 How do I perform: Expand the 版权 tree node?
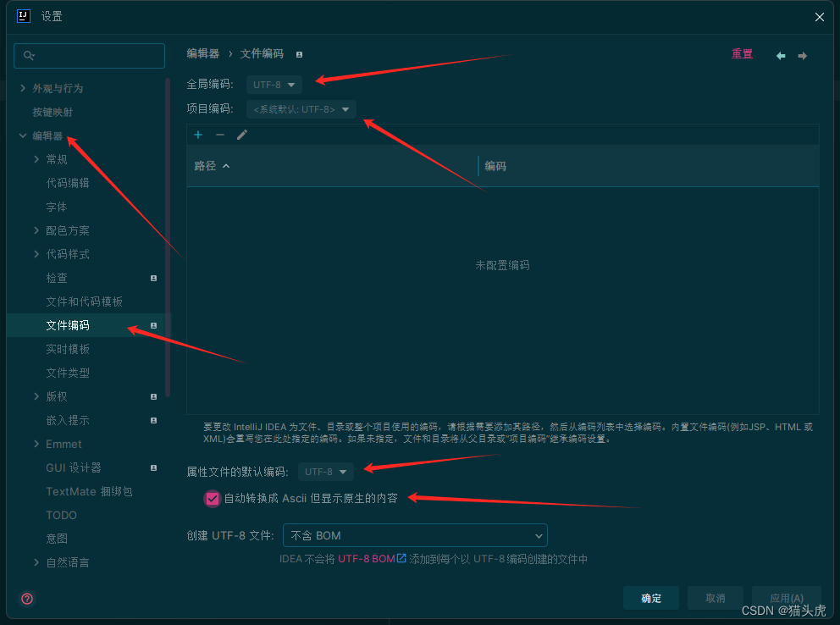(36, 396)
